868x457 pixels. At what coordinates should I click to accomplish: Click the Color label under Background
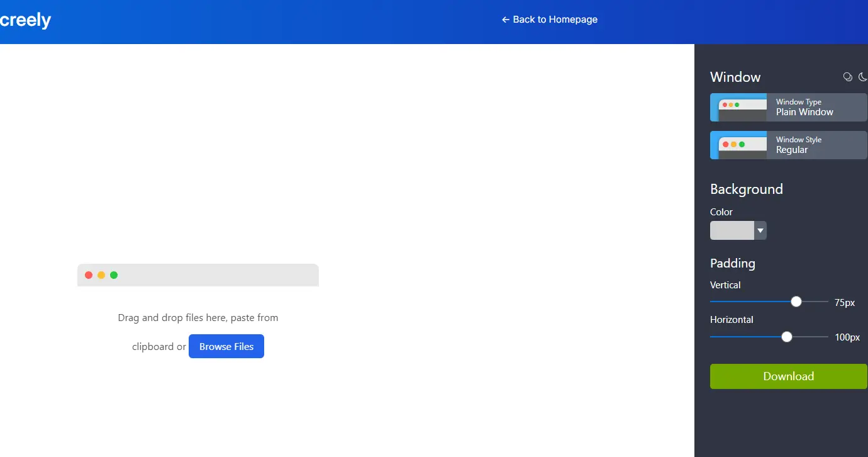pos(721,212)
